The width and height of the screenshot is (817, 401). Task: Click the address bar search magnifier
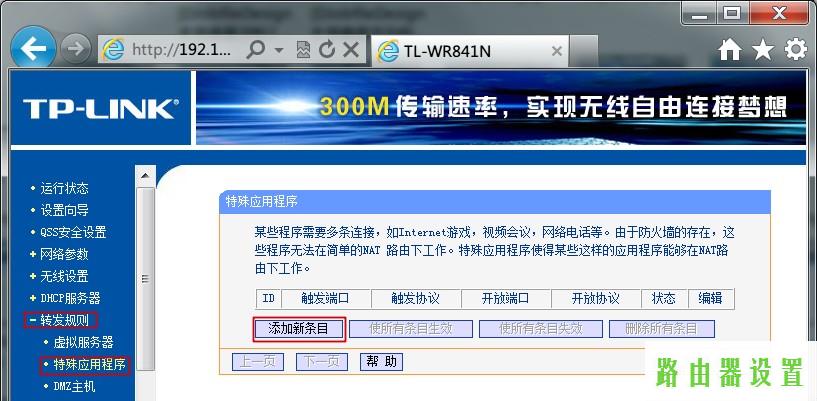pyautogui.click(x=256, y=50)
